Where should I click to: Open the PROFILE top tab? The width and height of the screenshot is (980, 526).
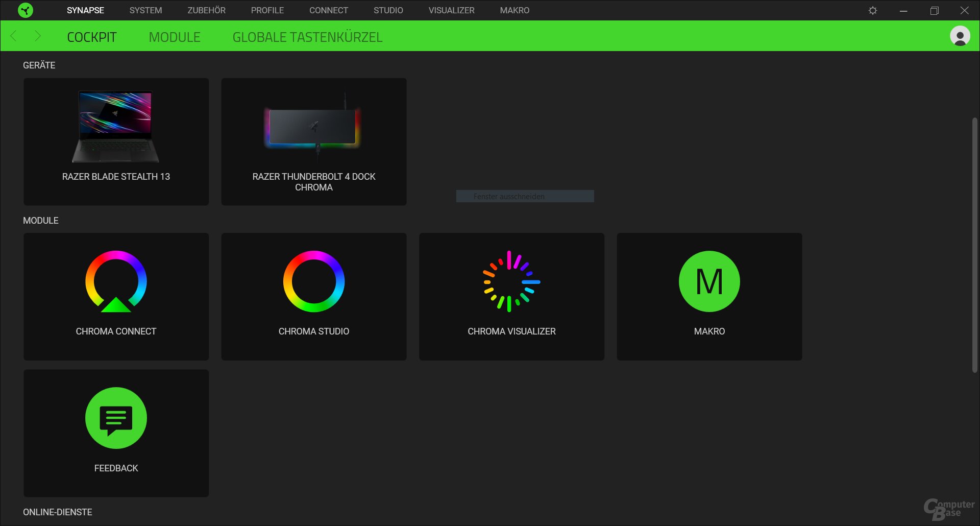pyautogui.click(x=267, y=10)
